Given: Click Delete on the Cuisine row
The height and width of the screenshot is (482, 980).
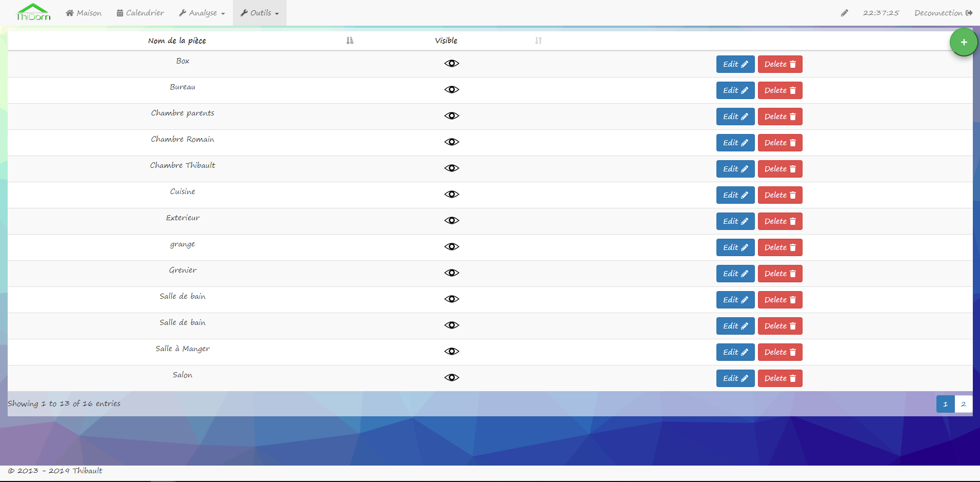Looking at the screenshot, I should [x=780, y=195].
